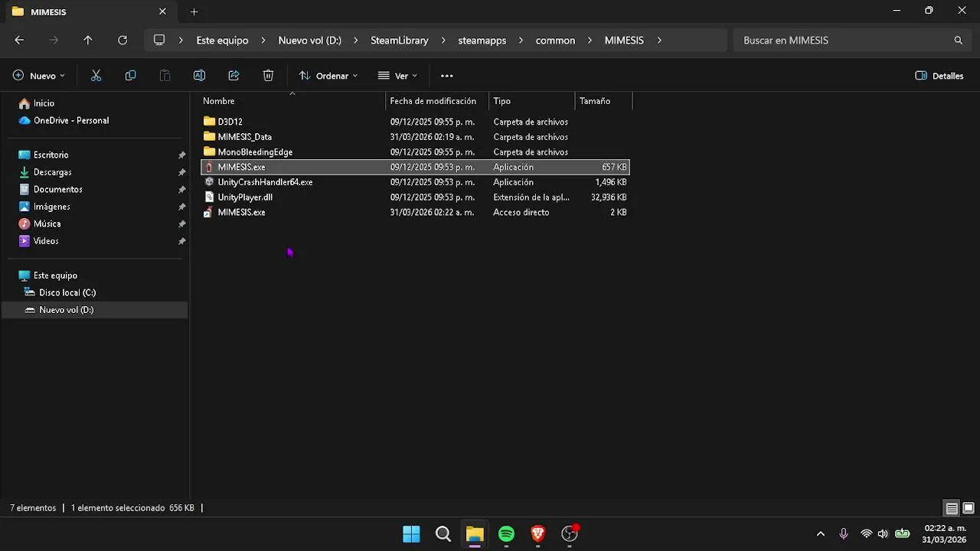
Task: Click the Wi-Fi network tray icon
Action: point(866,534)
